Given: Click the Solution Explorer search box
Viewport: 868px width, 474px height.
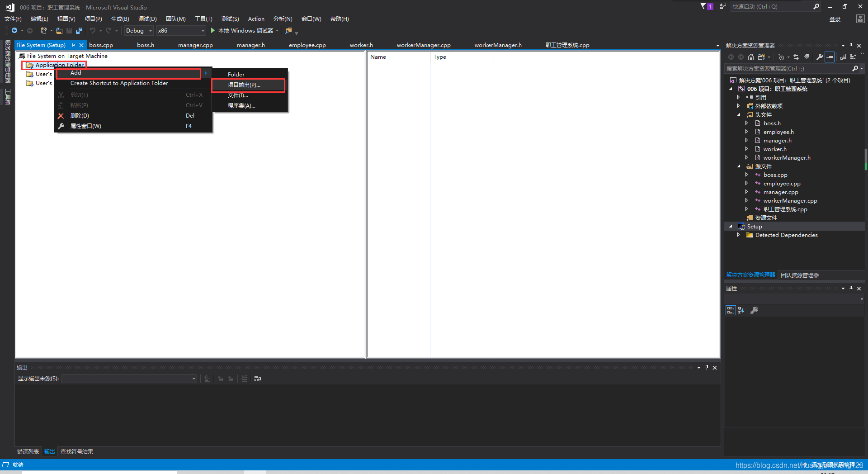Looking at the screenshot, I should tap(788, 69).
